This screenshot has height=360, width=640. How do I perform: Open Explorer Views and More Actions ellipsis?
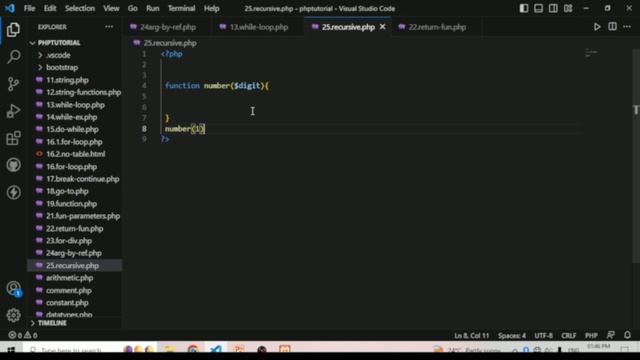pyautogui.click(x=109, y=27)
